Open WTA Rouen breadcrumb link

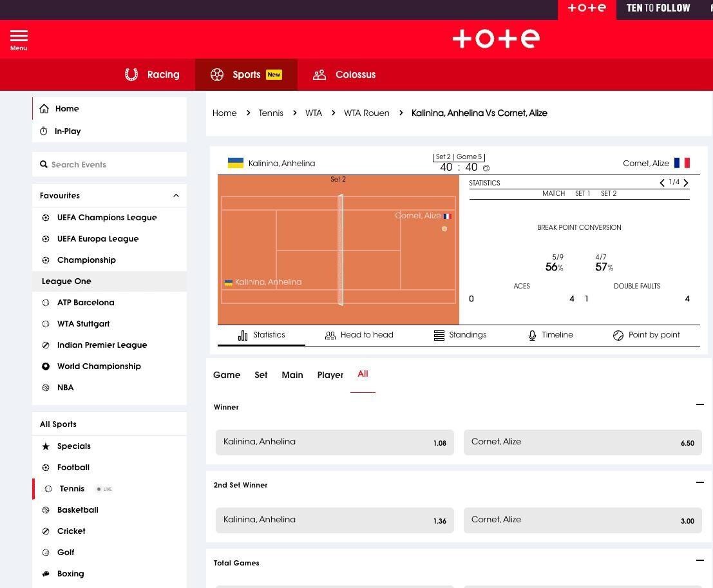point(366,113)
